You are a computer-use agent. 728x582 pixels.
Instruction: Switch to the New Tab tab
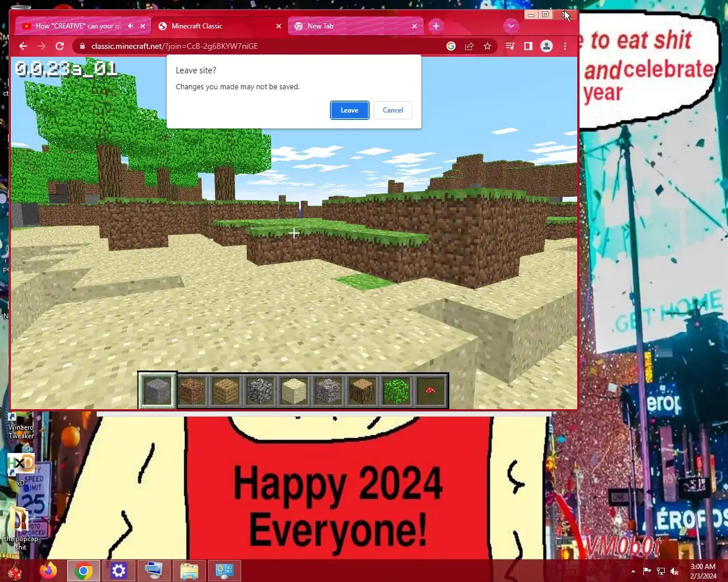tap(320, 26)
